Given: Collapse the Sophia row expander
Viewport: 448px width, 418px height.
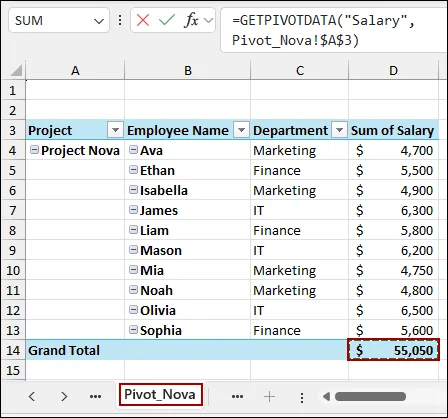Looking at the screenshot, I should click(133, 330).
